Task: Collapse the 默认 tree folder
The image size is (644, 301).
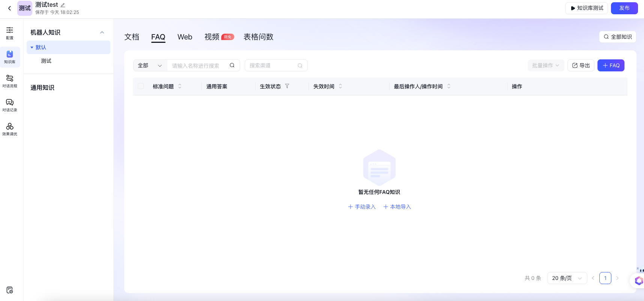Action: (x=32, y=47)
